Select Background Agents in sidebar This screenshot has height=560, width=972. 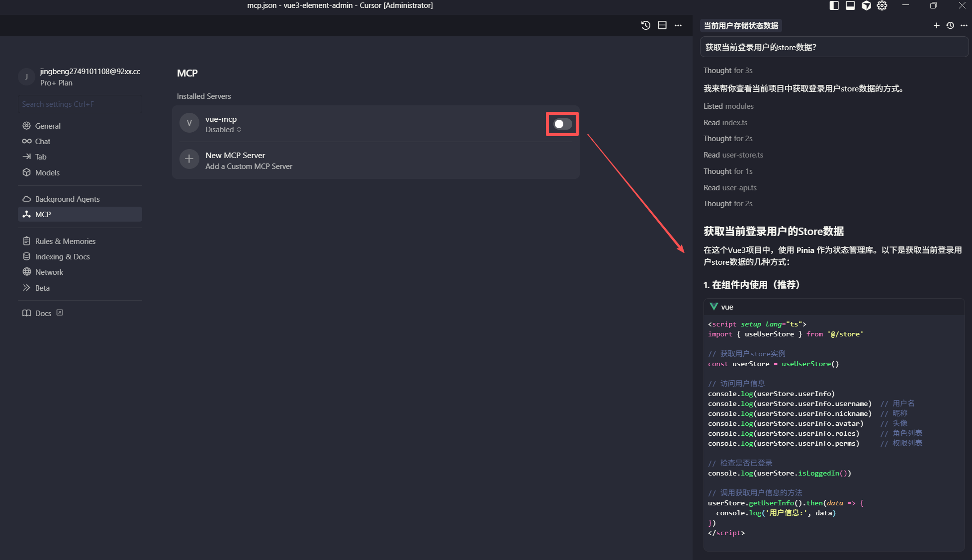coord(67,199)
